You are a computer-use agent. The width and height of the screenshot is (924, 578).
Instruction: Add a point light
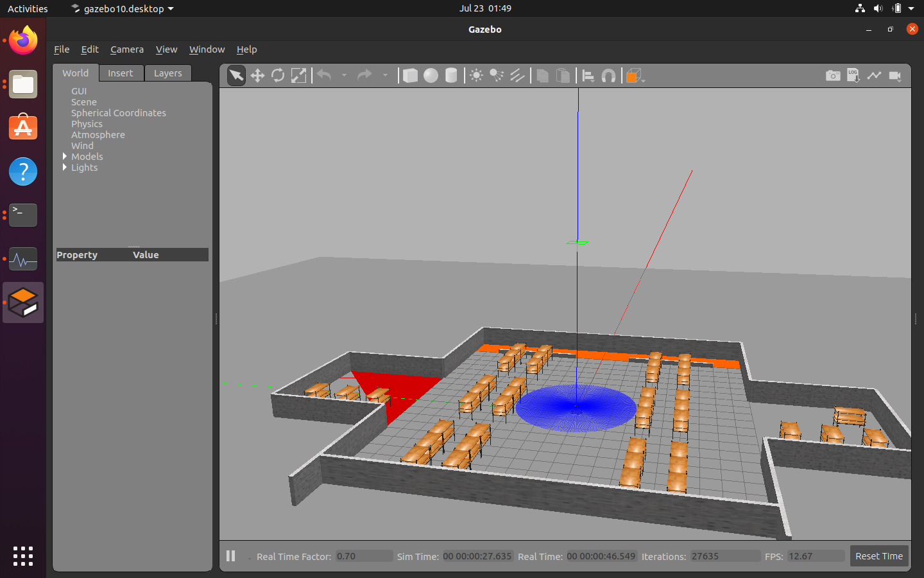[x=476, y=76]
